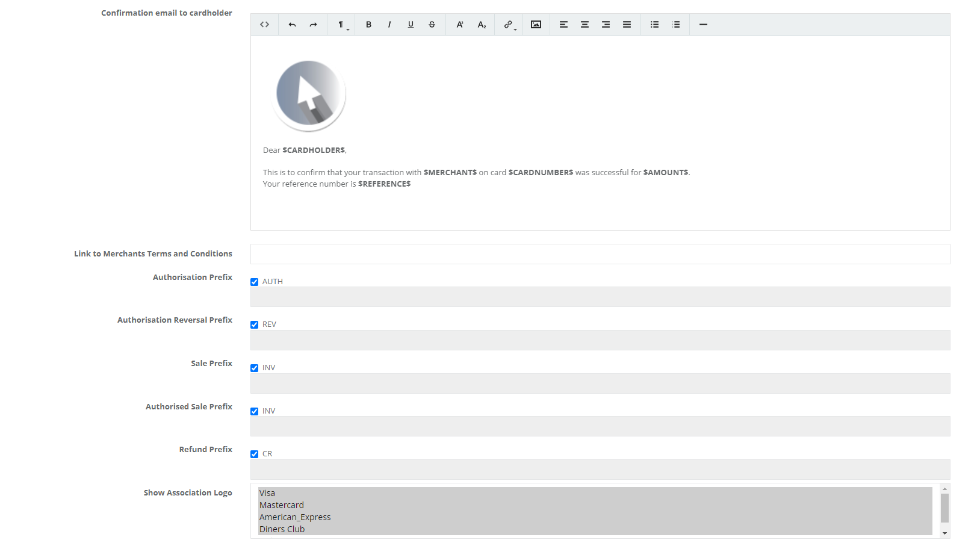Image resolution: width=980 pixels, height=540 pixels.
Task: Undo the last edit in email editor
Action: pos(292,25)
